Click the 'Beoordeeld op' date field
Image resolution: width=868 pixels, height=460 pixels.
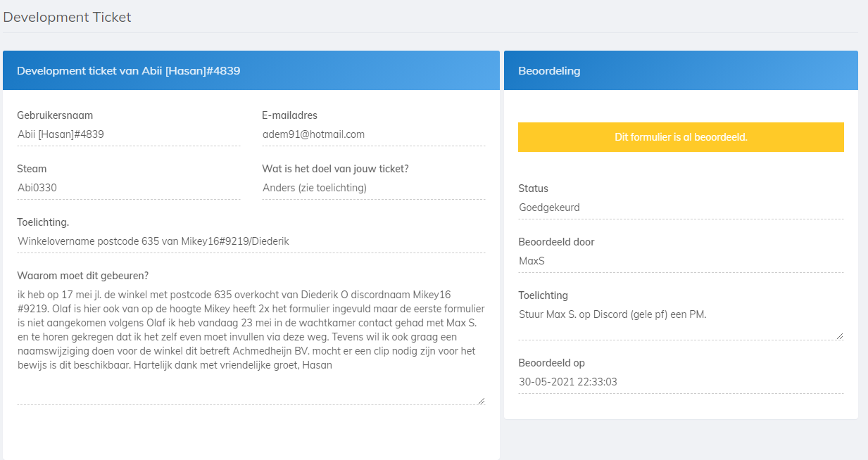[x=681, y=382]
